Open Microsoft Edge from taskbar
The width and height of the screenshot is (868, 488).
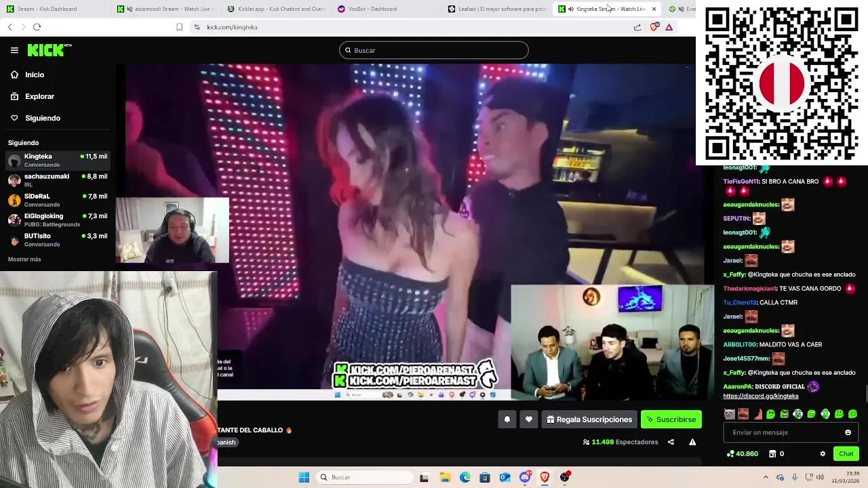pyautogui.click(x=465, y=477)
